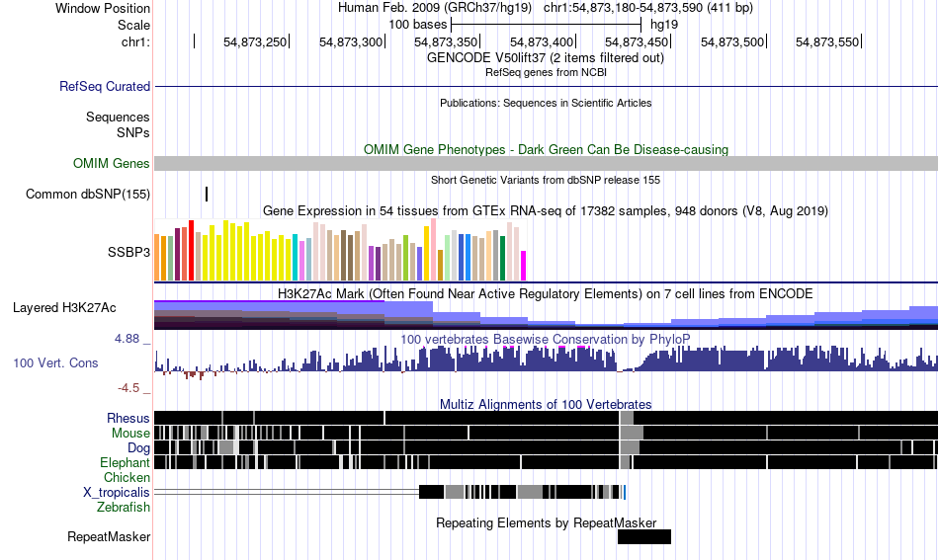Open the Common dbSNP(155) track label

[x=88, y=194]
